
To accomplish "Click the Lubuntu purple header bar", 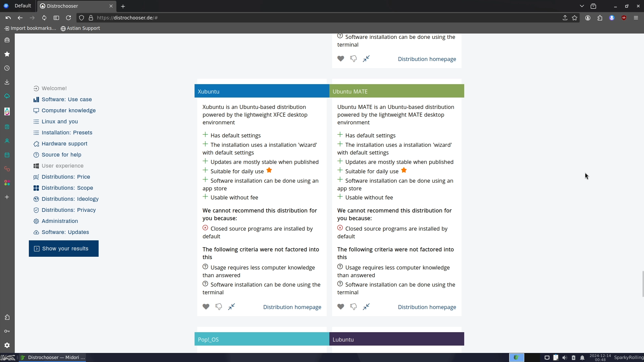I will coord(396,339).
